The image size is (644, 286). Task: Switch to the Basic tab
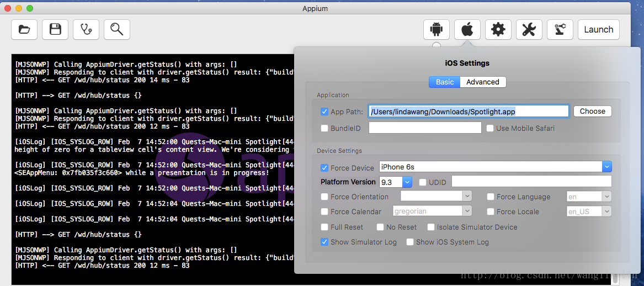click(444, 82)
